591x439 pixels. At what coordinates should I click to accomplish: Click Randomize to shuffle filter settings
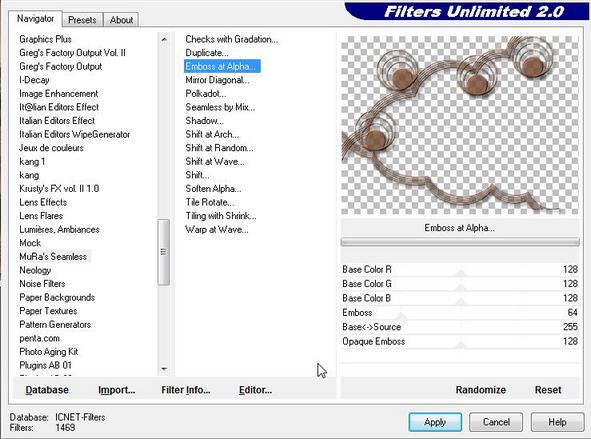click(481, 390)
